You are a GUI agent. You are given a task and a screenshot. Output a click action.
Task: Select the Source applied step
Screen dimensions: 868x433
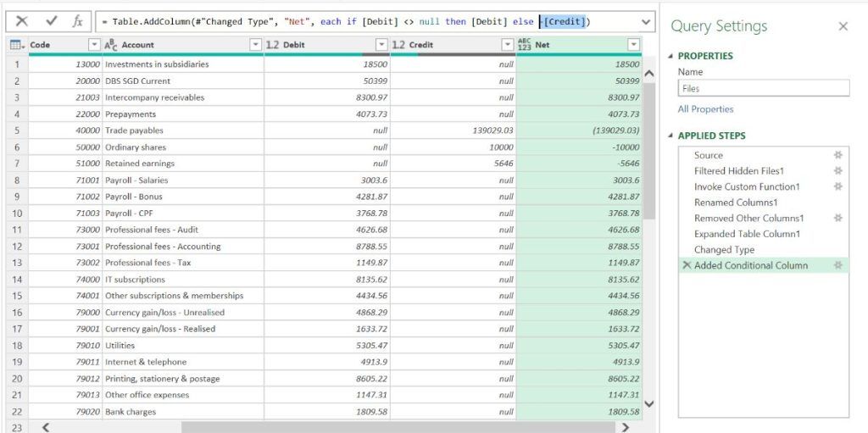point(764,156)
